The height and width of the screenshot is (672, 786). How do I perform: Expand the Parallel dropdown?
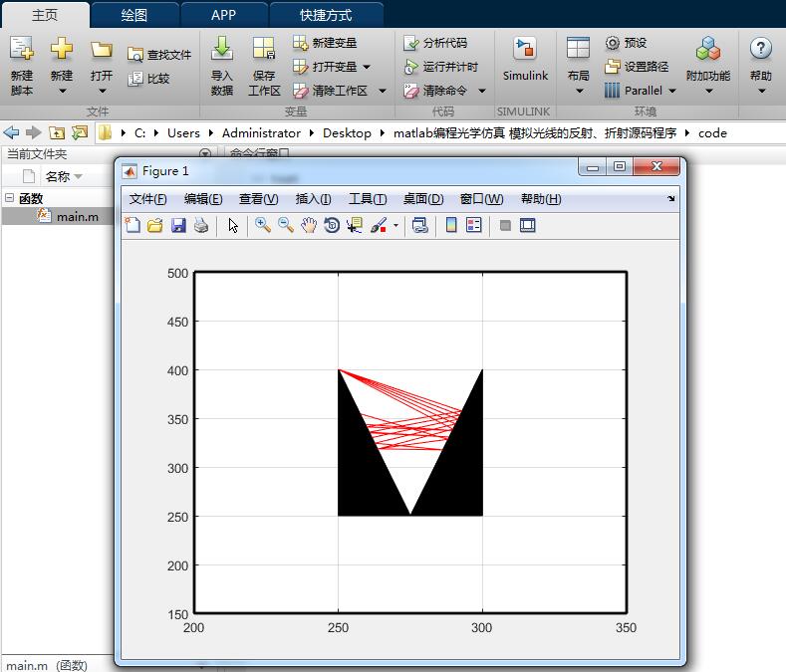(672, 91)
